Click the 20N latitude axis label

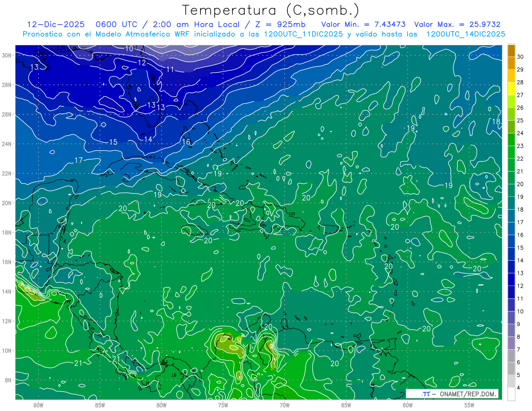[x=7, y=203]
